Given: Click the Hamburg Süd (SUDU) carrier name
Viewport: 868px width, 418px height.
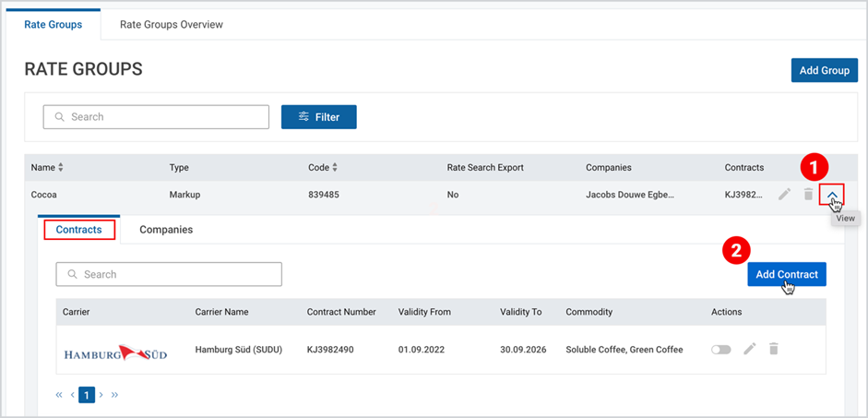Looking at the screenshot, I should pyautogui.click(x=239, y=350).
